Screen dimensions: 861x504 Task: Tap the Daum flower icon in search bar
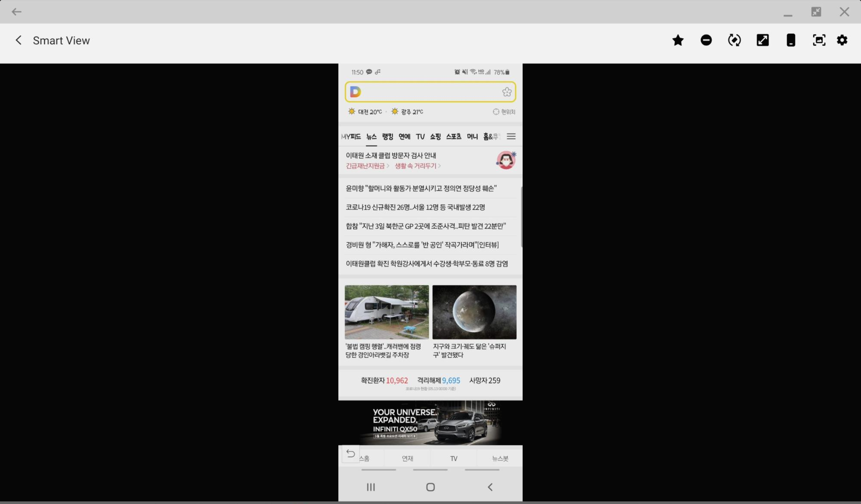coord(507,92)
